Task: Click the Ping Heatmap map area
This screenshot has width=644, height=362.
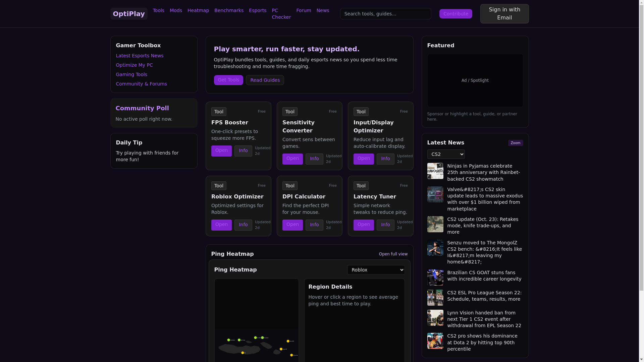Action: pyautogui.click(x=257, y=320)
